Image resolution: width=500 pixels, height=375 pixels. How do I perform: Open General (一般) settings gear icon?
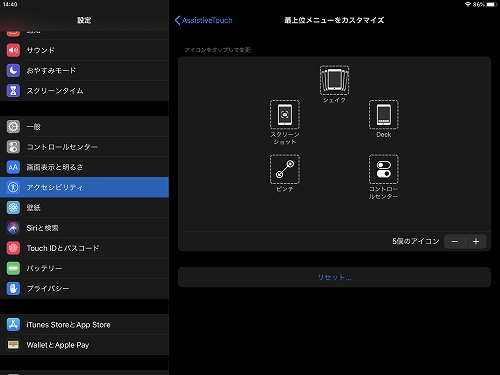coord(13,127)
